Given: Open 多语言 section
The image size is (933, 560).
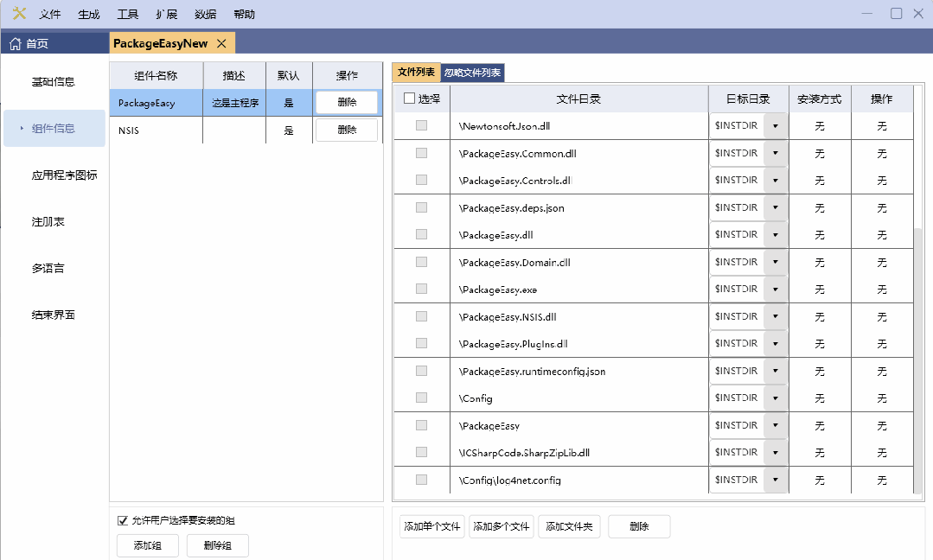Looking at the screenshot, I should coord(48,268).
